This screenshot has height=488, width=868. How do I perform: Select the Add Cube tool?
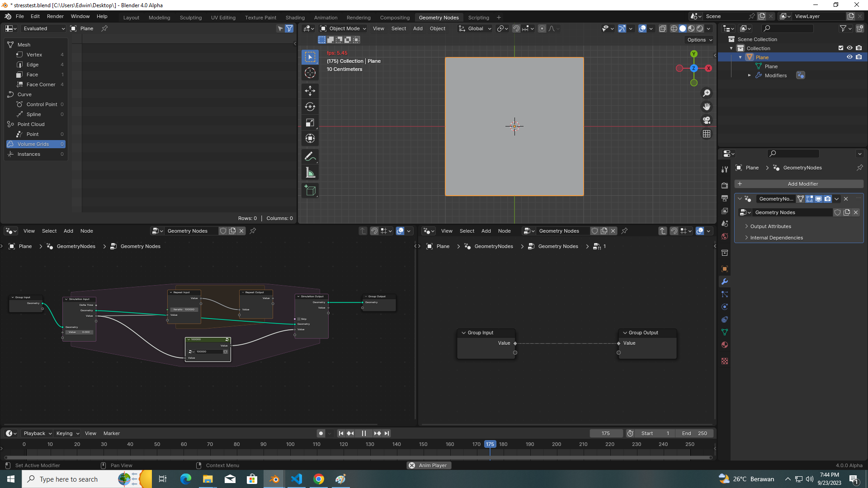310,190
